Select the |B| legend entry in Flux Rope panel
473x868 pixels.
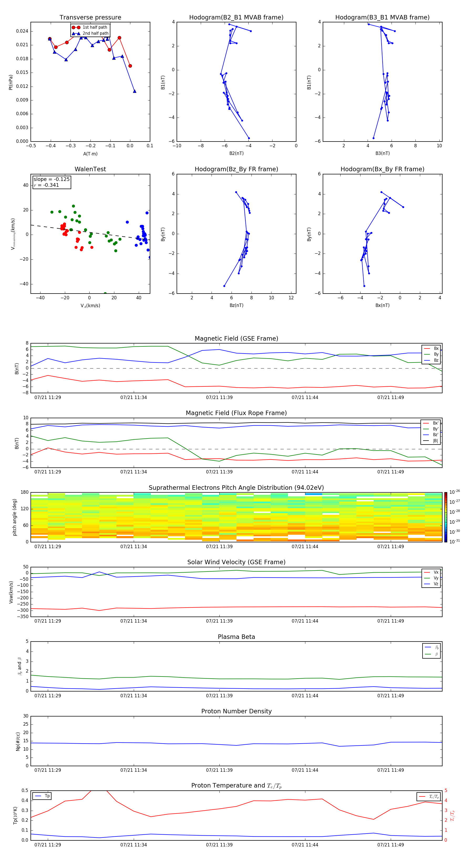coord(431,441)
